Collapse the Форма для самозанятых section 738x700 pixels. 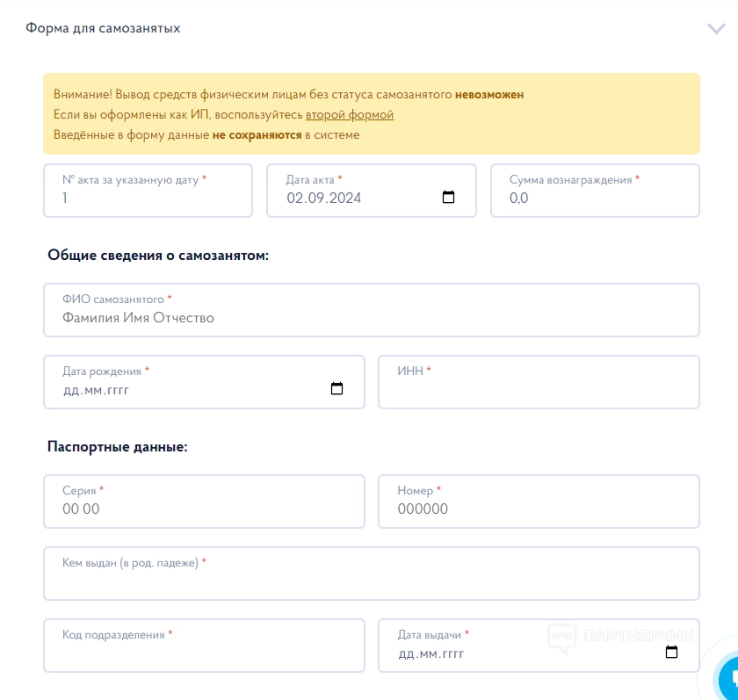tap(716, 28)
